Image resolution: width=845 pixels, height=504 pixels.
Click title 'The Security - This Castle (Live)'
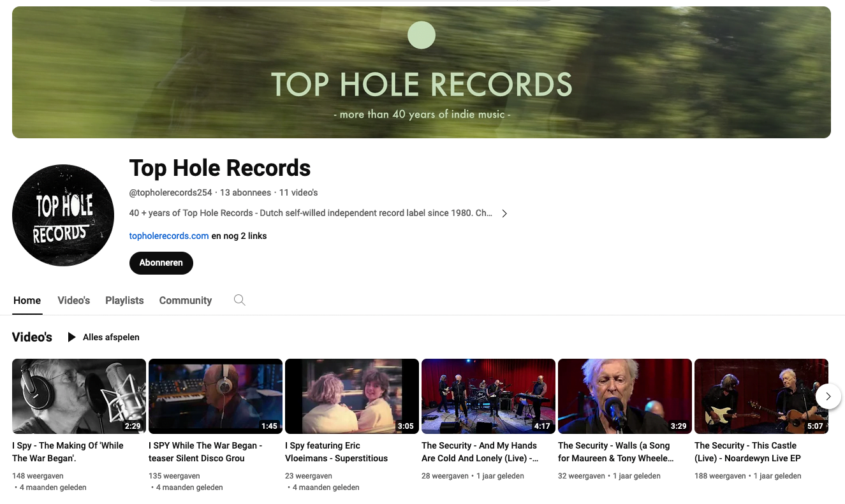pos(747,452)
